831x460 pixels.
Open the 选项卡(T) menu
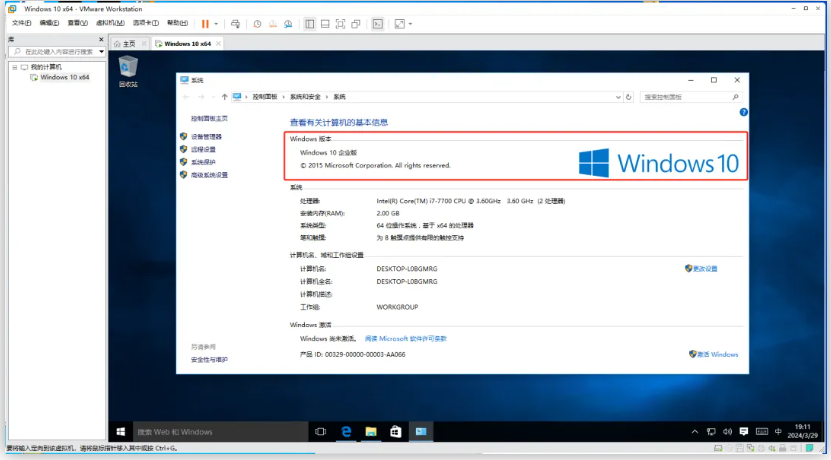[x=146, y=23]
